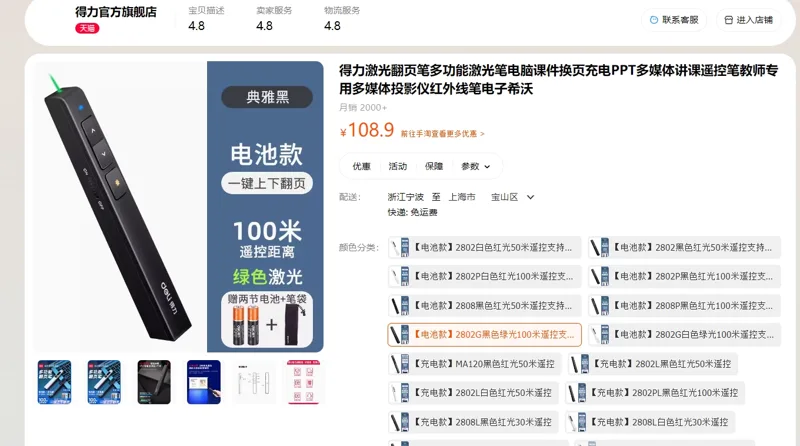Click the 上海市 destination text
The height and width of the screenshot is (446, 800).
point(462,197)
